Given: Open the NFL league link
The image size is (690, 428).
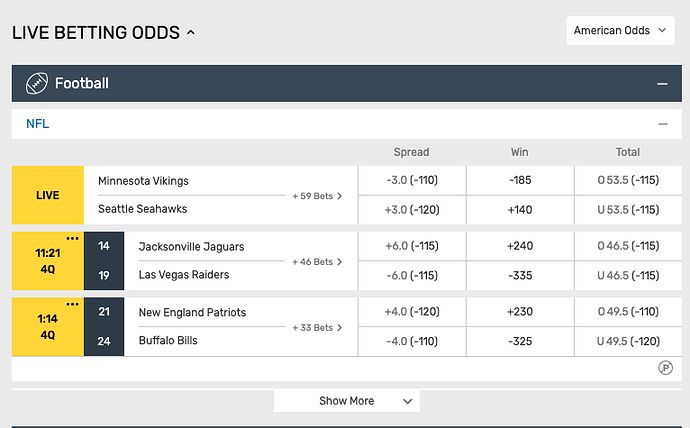Looking at the screenshot, I should tap(38, 124).
